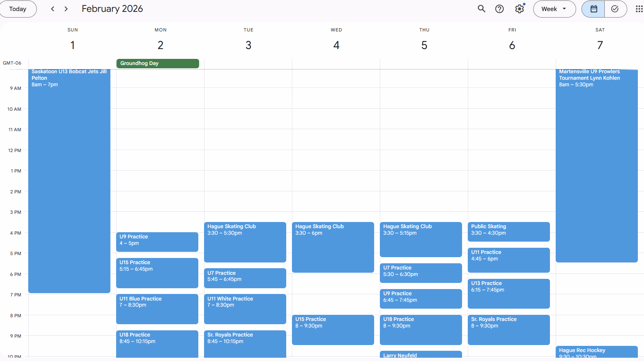Open the Settings gear menu
The height and width of the screenshot is (361, 644).
point(519,9)
